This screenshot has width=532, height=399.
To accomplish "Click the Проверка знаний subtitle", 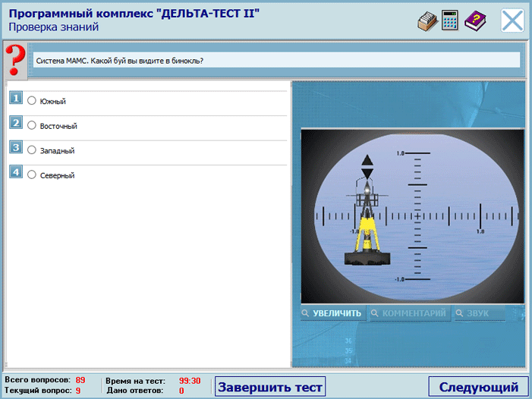I will (54, 27).
